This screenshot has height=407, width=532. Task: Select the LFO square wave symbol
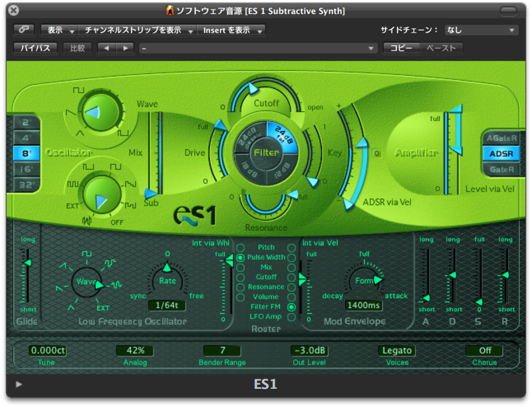coord(87,253)
